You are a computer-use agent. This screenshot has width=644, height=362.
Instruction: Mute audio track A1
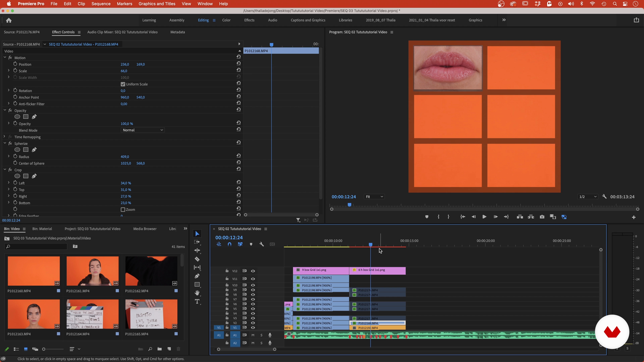click(x=253, y=335)
